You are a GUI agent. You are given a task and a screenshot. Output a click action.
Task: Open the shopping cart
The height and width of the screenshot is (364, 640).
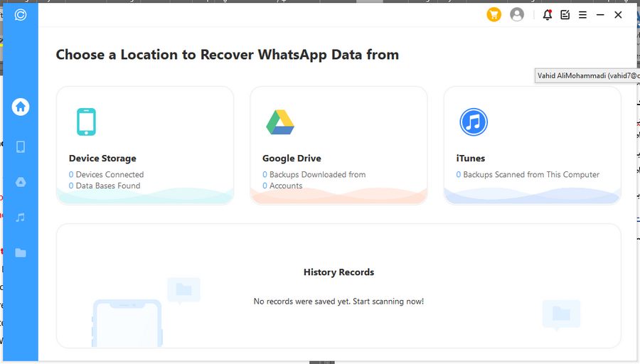coord(494,14)
